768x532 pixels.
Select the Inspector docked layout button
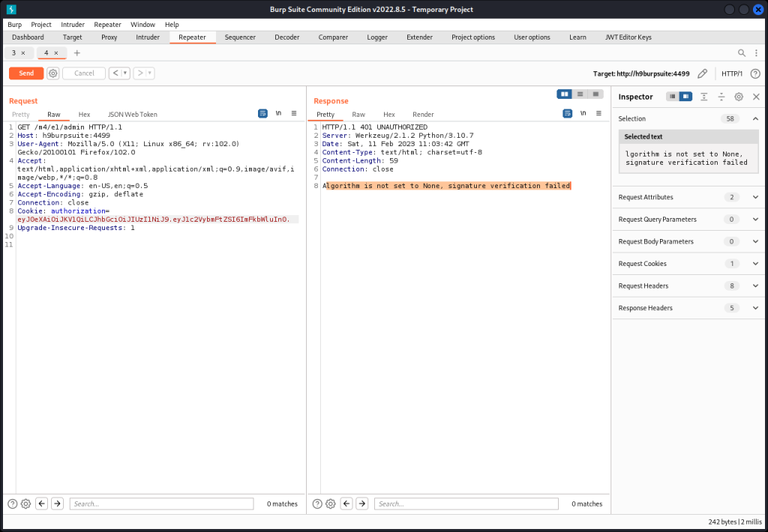685,97
